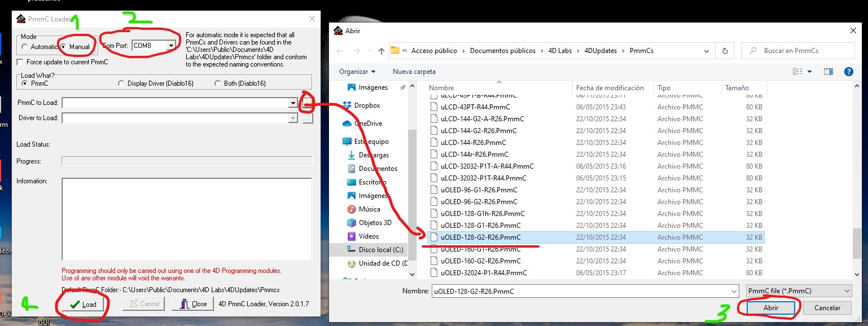Select Disco local (C:) in sidebar

381,250
